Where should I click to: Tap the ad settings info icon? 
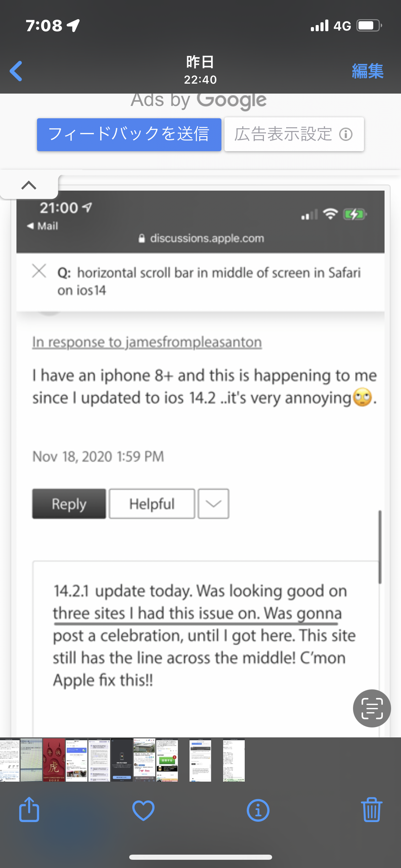click(x=345, y=134)
